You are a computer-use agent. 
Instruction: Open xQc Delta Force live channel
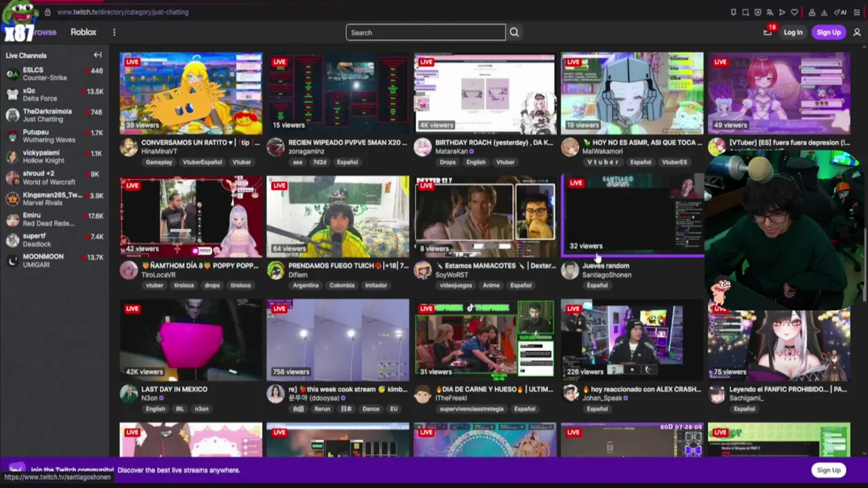(x=54, y=94)
